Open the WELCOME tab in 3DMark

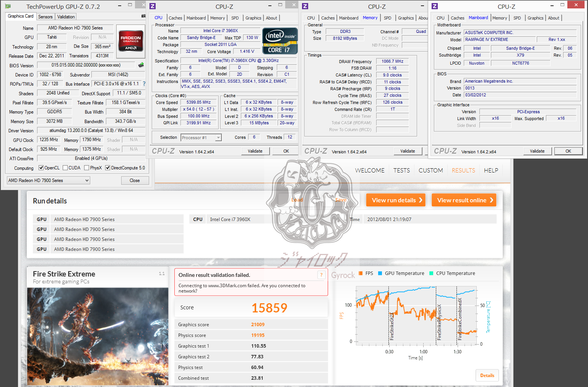tap(370, 170)
